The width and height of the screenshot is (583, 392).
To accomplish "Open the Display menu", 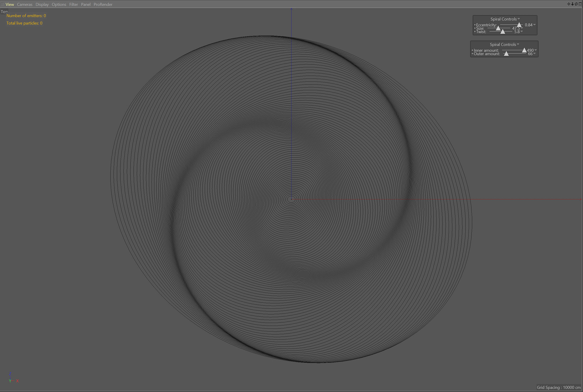I will 42,4.
